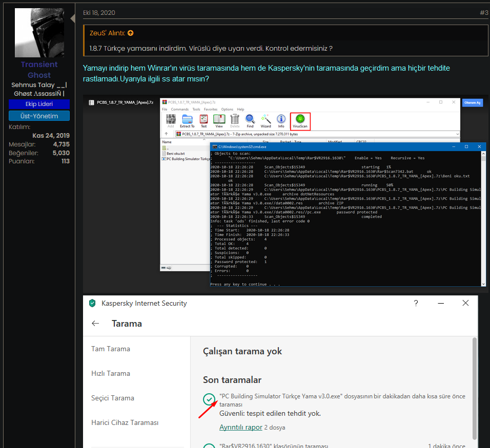Click the WinRAR Info icon

tap(281, 121)
